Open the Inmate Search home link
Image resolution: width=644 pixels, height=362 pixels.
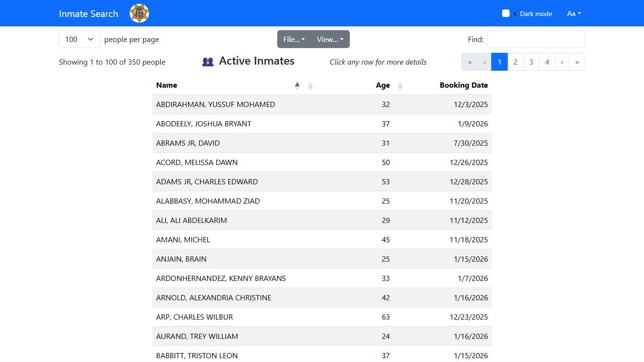(x=88, y=14)
